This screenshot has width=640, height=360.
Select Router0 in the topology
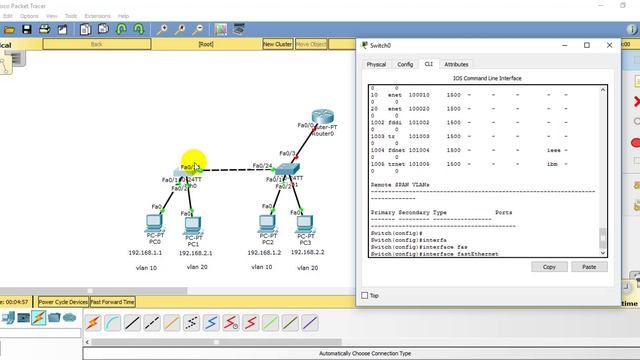click(323, 117)
